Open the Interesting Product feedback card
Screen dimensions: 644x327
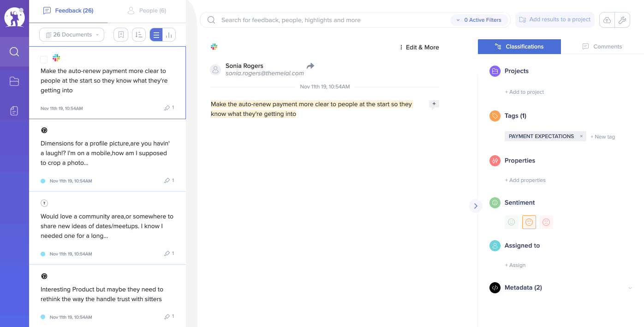point(107,296)
